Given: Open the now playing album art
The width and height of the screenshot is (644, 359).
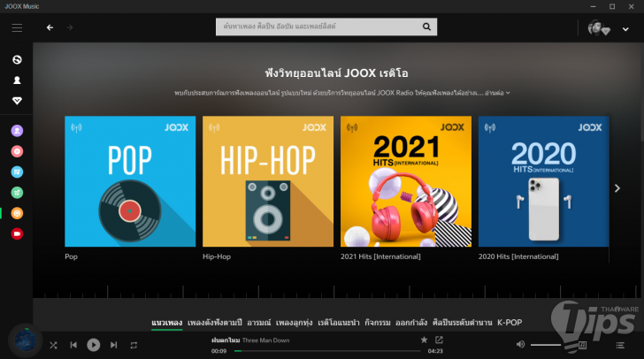Looking at the screenshot, I should click(25, 341).
